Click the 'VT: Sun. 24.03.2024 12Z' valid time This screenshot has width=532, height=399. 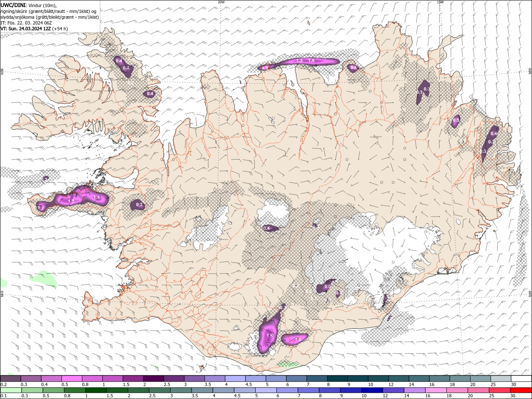tap(26, 28)
